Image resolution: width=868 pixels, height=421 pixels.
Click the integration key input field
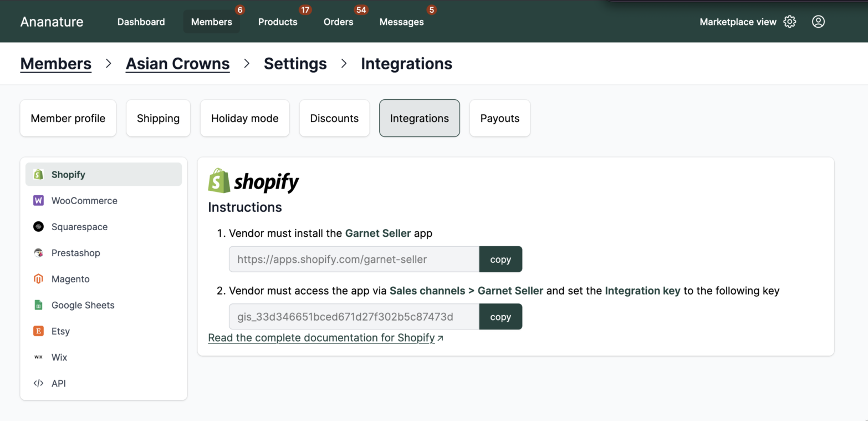point(354,317)
